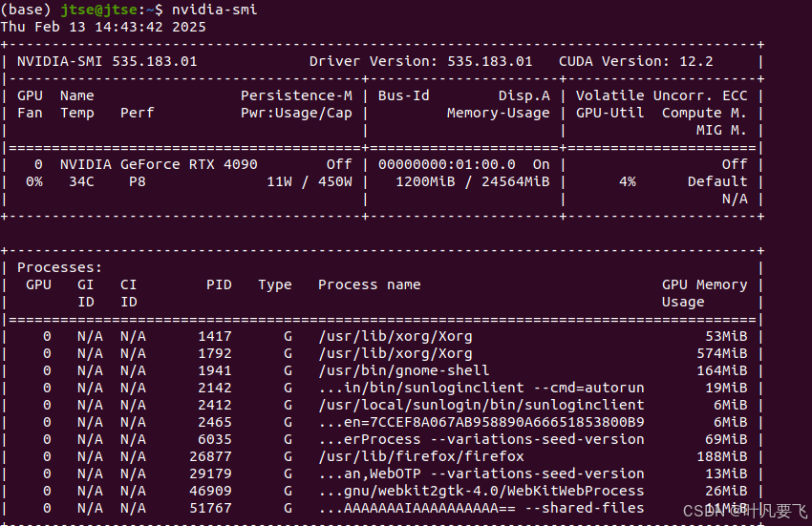Click the 4% GPU utilization value
812x526 pixels.
coord(627,181)
